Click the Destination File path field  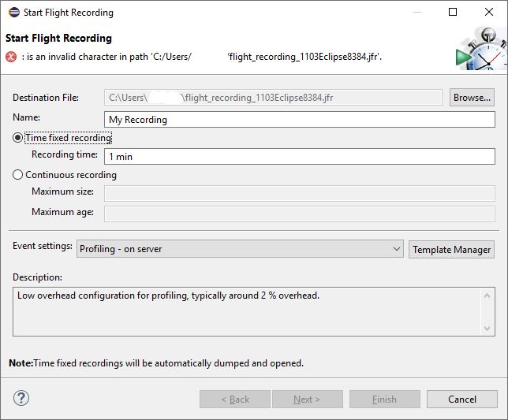(273, 98)
